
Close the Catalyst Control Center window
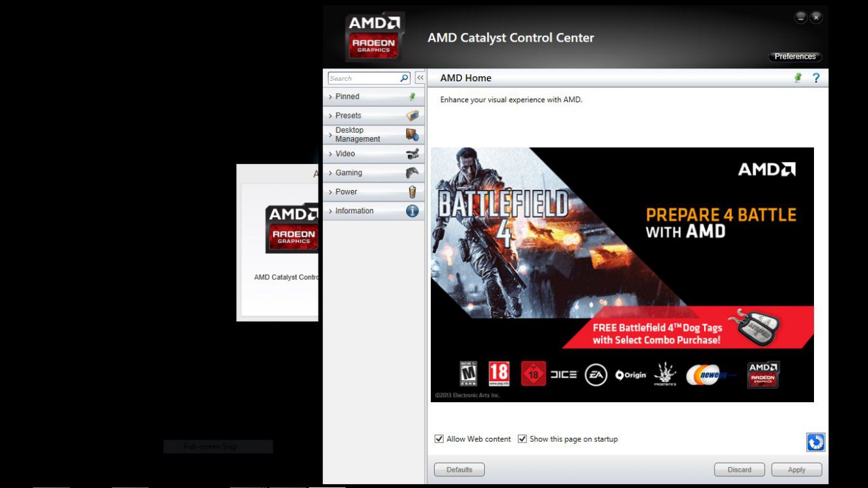(x=816, y=18)
